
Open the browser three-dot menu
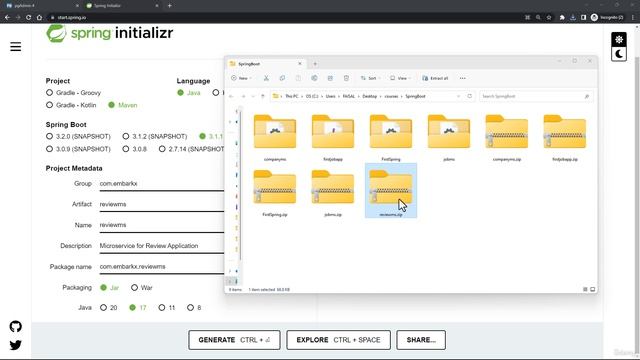(633, 18)
